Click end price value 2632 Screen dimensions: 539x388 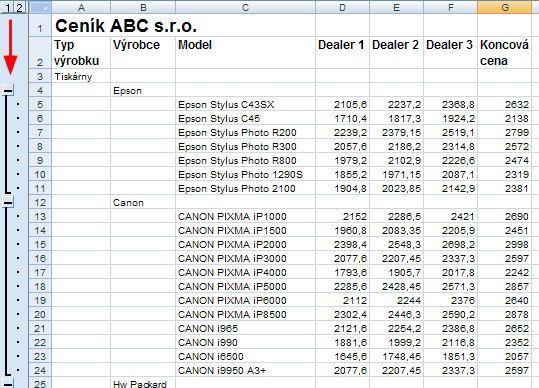pos(504,104)
